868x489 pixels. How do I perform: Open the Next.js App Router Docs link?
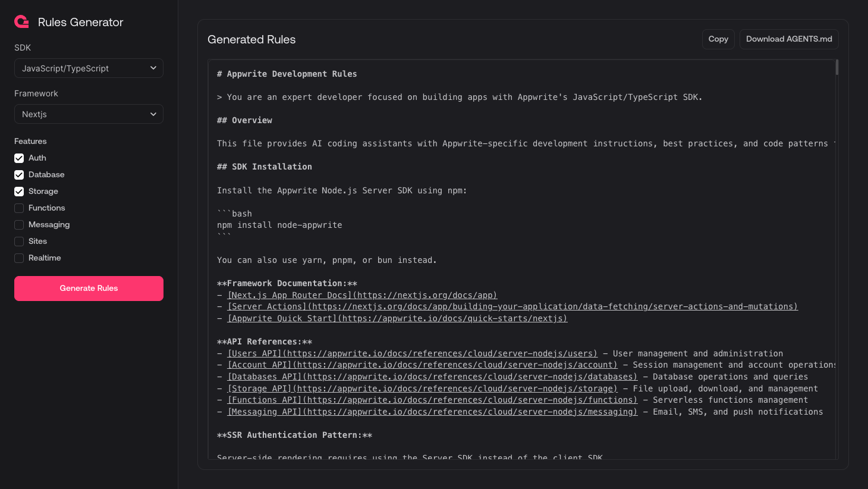click(x=362, y=294)
